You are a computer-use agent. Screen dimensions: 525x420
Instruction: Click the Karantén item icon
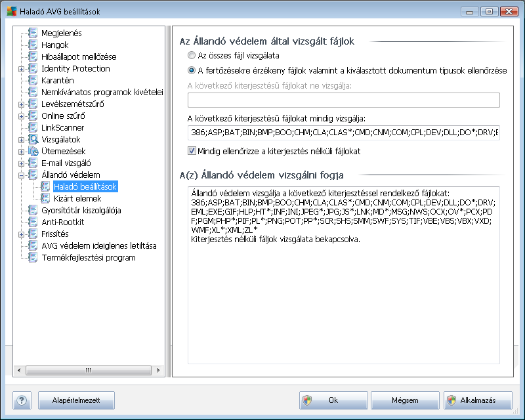pos(32,80)
